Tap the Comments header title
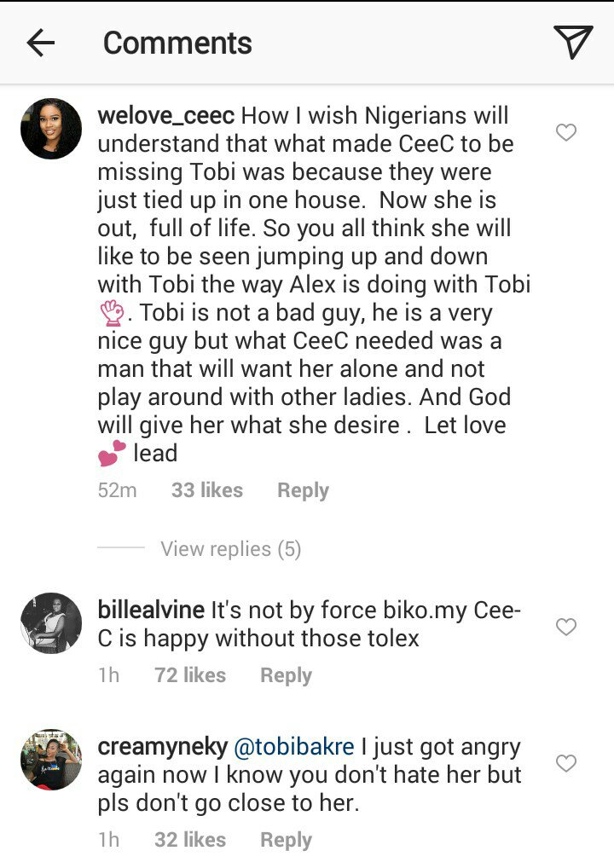The width and height of the screenshot is (614, 868). [x=177, y=43]
